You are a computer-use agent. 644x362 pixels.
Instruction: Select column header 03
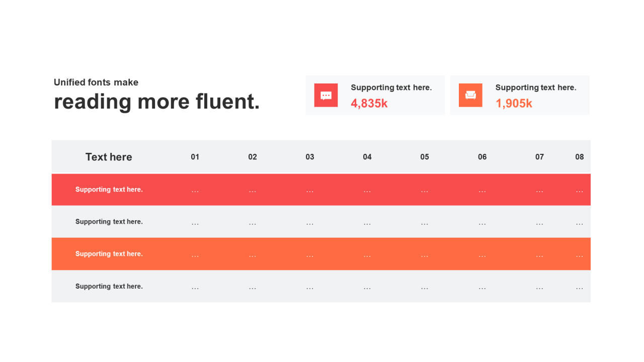coord(310,157)
